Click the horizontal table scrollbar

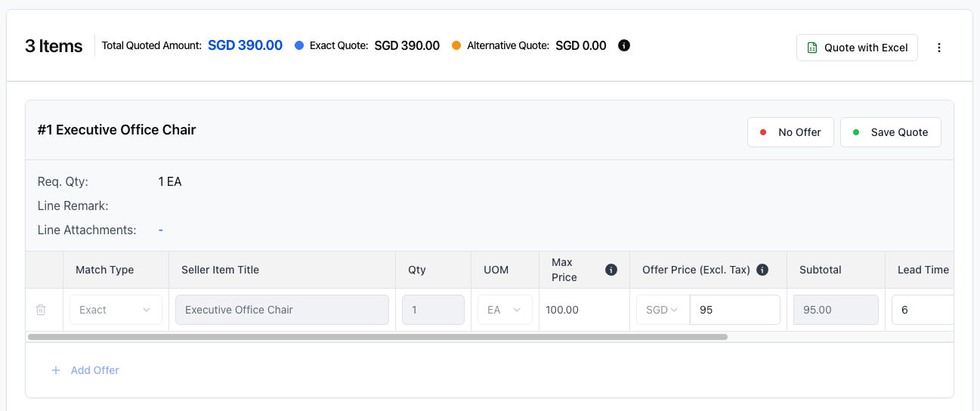click(x=377, y=337)
